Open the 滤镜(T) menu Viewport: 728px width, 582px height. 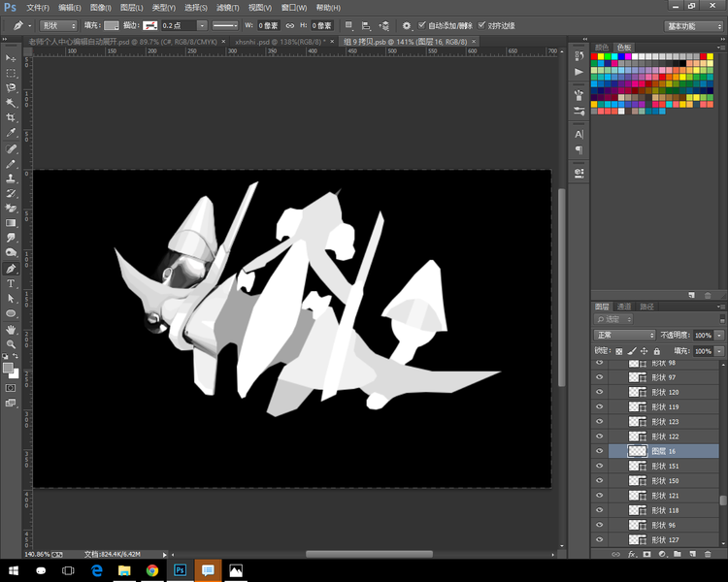coord(227,8)
